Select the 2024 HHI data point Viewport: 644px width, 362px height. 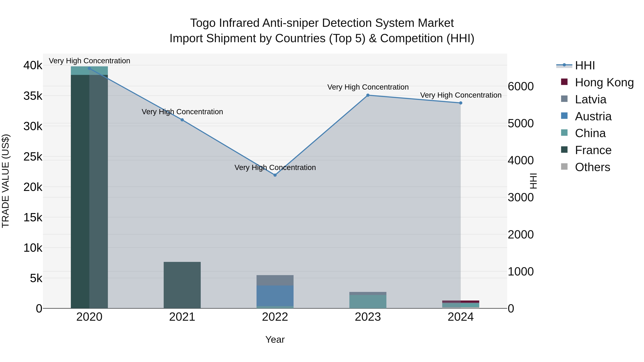coord(461,103)
